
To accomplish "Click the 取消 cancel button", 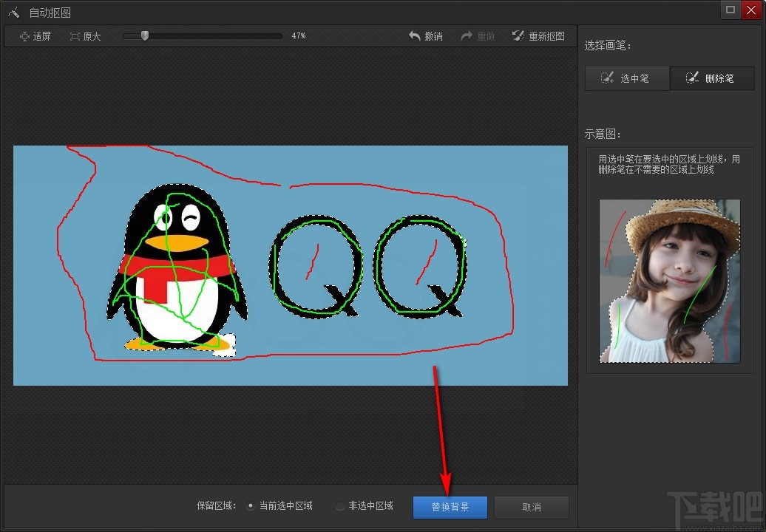I will [x=532, y=507].
